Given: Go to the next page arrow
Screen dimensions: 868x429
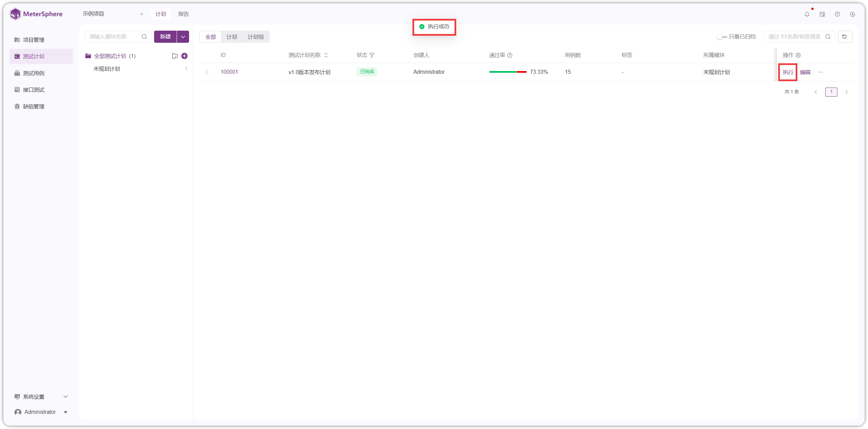Looking at the screenshot, I should [846, 92].
